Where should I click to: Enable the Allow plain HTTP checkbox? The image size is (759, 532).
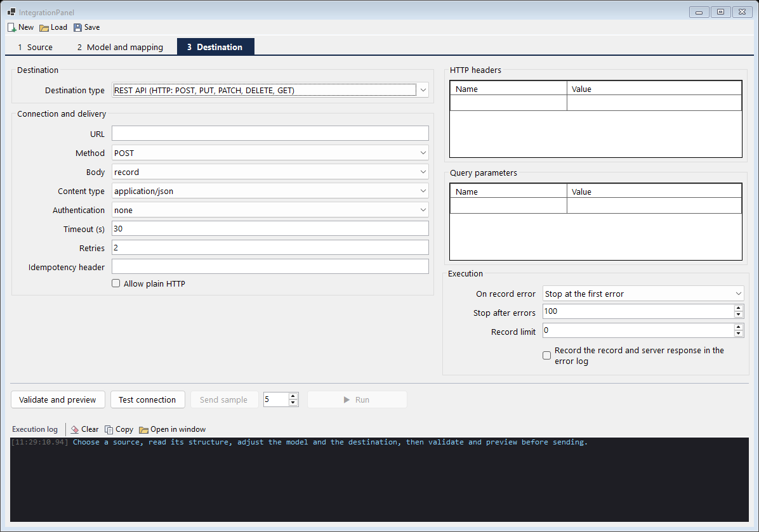[x=115, y=283]
